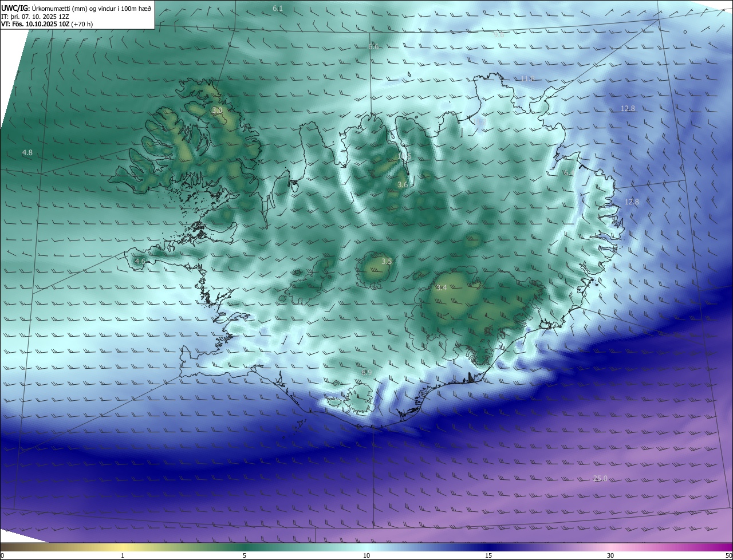
Task: Click the '15' label on the color scale
Action: (x=488, y=555)
